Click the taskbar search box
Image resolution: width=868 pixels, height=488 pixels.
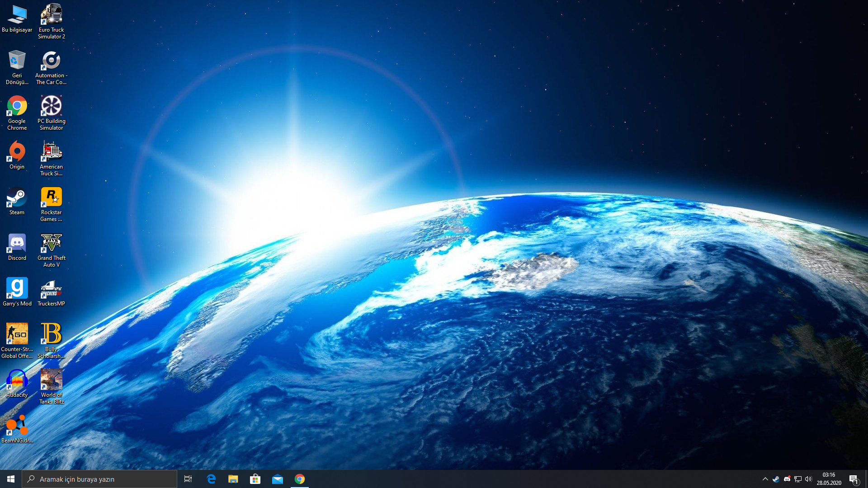click(x=99, y=479)
